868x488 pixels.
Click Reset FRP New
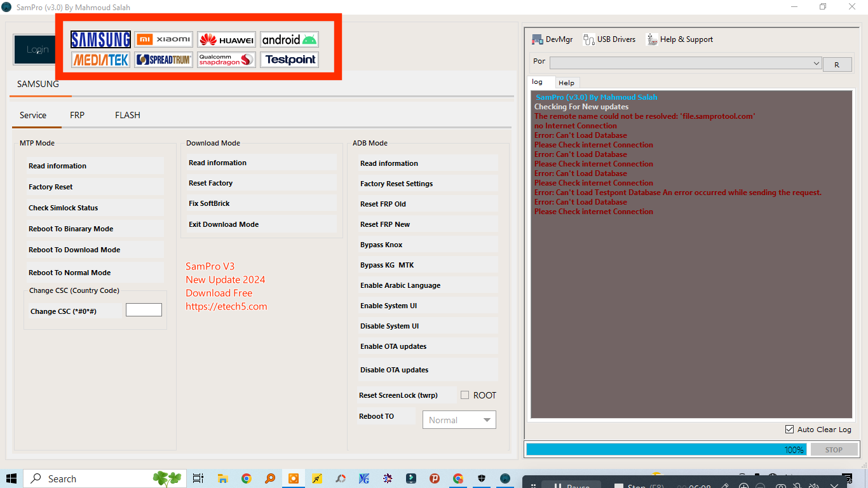427,224
